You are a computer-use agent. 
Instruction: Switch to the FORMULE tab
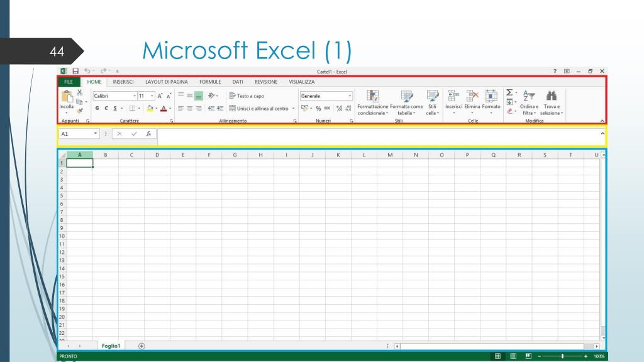(210, 82)
